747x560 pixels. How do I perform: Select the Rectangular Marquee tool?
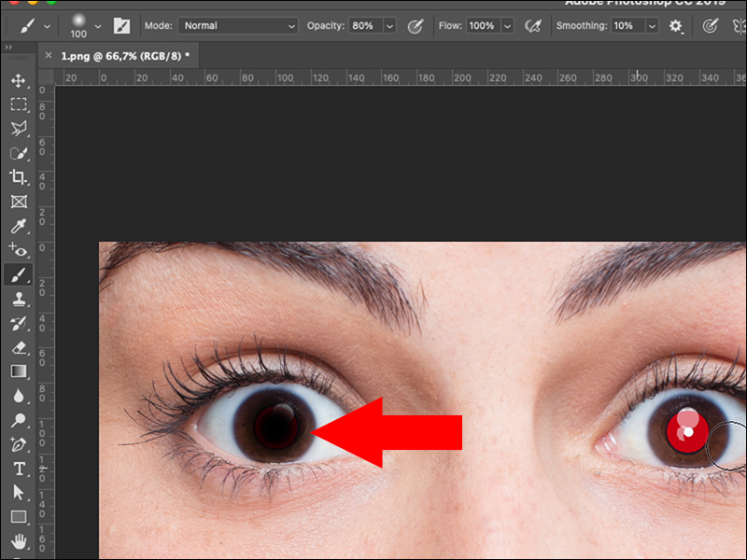pos(19,105)
